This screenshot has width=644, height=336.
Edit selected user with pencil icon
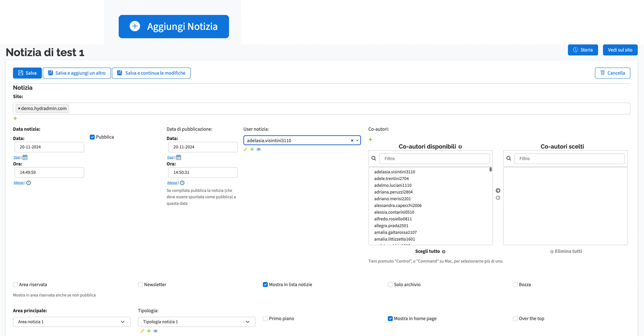(245, 149)
